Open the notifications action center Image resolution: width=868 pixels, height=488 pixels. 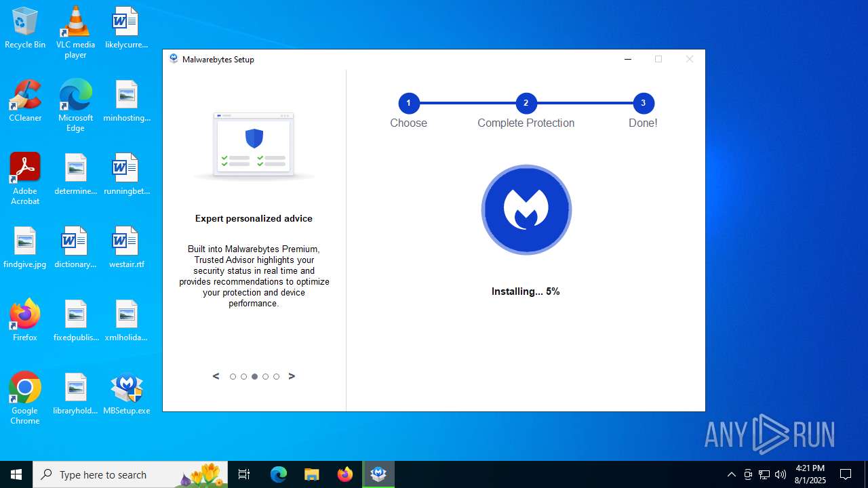pos(846,474)
